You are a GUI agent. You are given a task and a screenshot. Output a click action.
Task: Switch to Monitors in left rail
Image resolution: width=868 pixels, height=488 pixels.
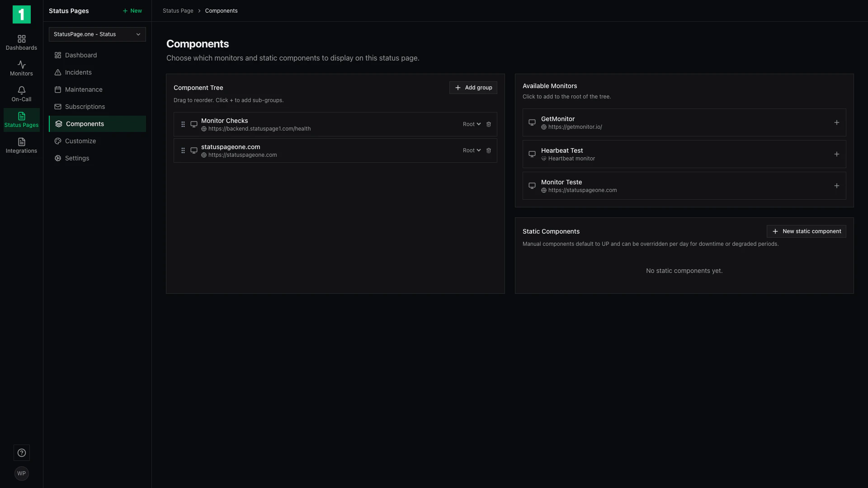click(21, 68)
